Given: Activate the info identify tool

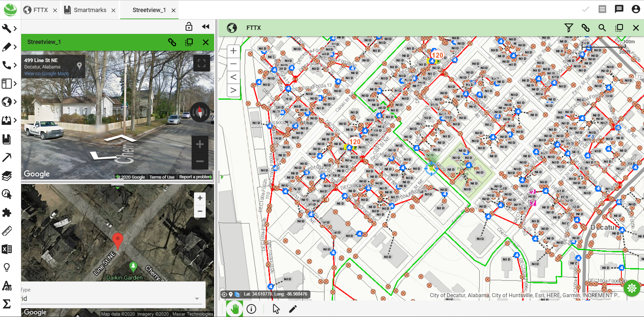Looking at the screenshot, I should [251, 309].
